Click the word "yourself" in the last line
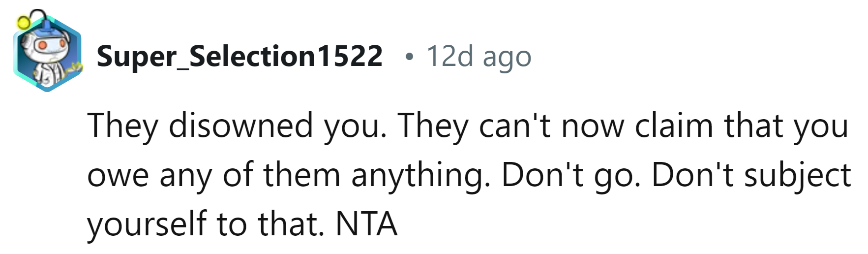 [x=146, y=224]
